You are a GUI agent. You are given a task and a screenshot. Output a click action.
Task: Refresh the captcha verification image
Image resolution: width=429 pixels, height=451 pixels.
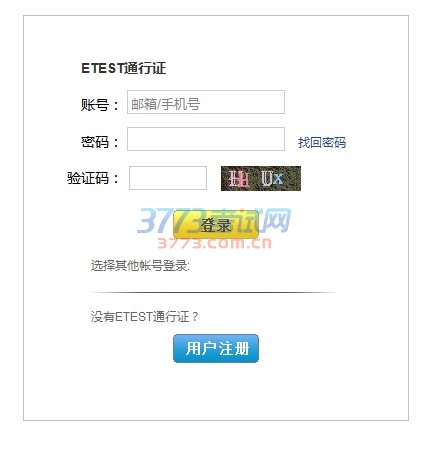click(x=261, y=178)
